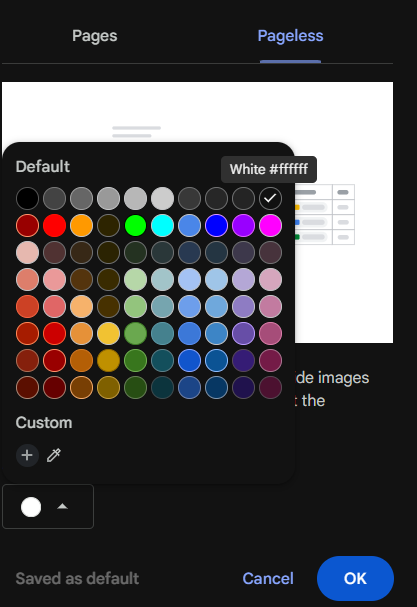Select the cyan color swatch

tap(162, 225)
